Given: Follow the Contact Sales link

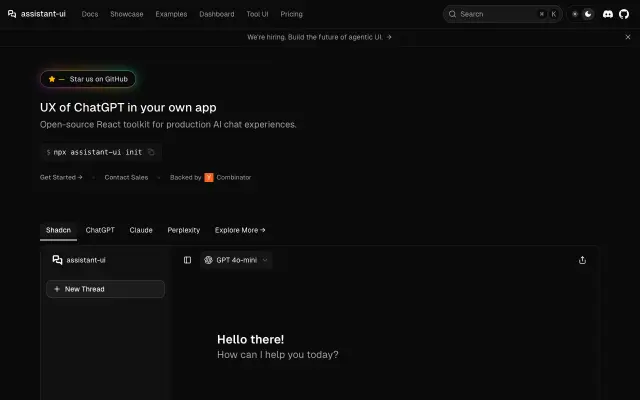Looking at the screenshot, I should (126, 178).
